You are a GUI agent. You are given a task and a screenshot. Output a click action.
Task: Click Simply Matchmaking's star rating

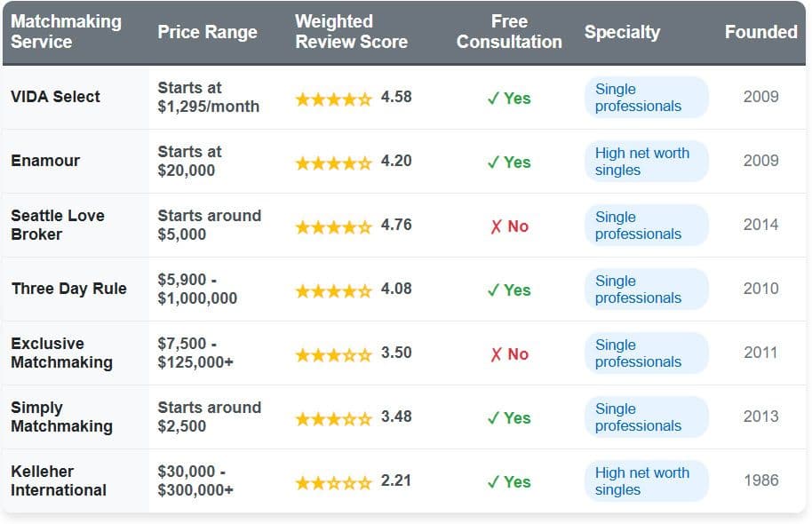[x=333, y=418]
